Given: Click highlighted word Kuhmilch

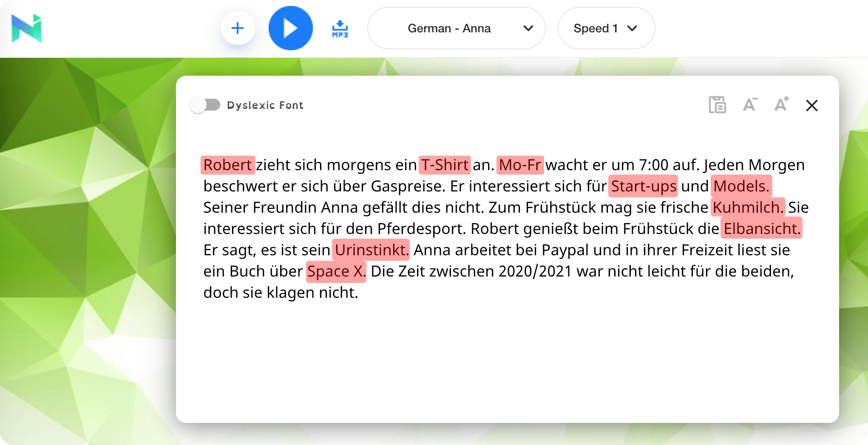Looking at the screenshot, I should tap(748, 208).
